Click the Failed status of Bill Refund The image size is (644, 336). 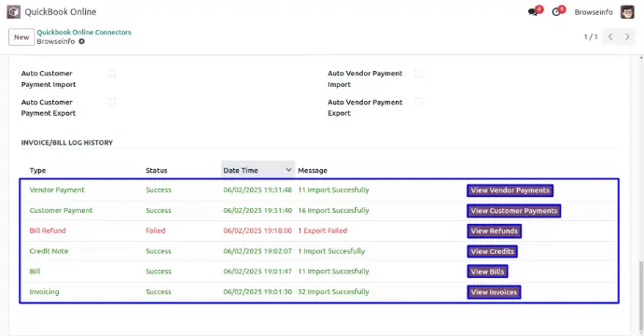pyautogui.click(x=156, y=231)
